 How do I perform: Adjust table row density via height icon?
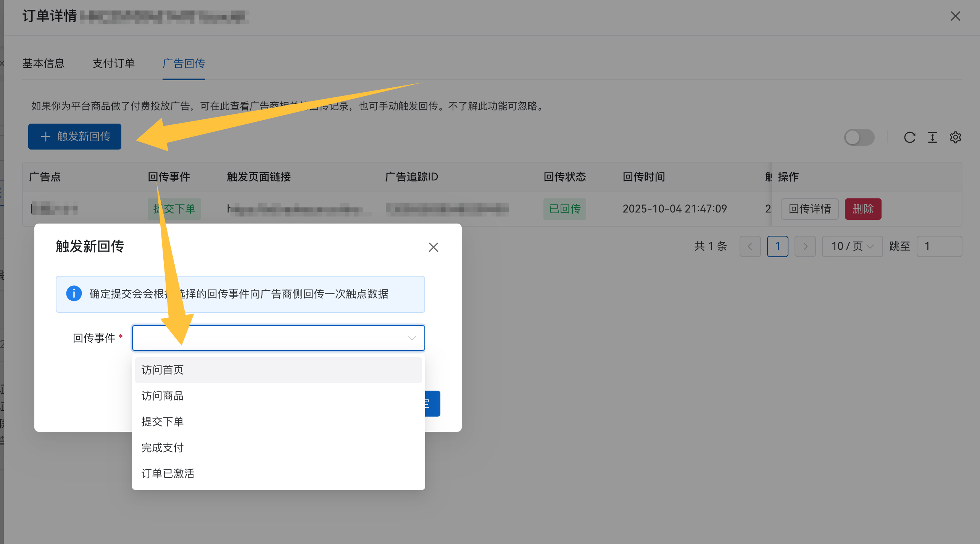pos(933,137)
